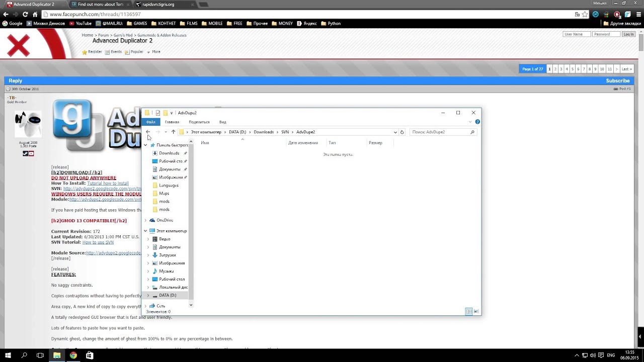Image resolution: width=644 pixels, height=362 pixels.
Task: Click the network icon in system tray
Action: coord(586,355)
